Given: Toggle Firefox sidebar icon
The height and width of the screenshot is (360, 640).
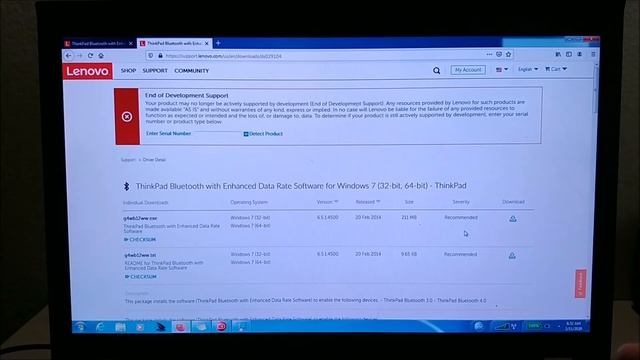Looking at the screenshot, I should [x=569, y=54].
